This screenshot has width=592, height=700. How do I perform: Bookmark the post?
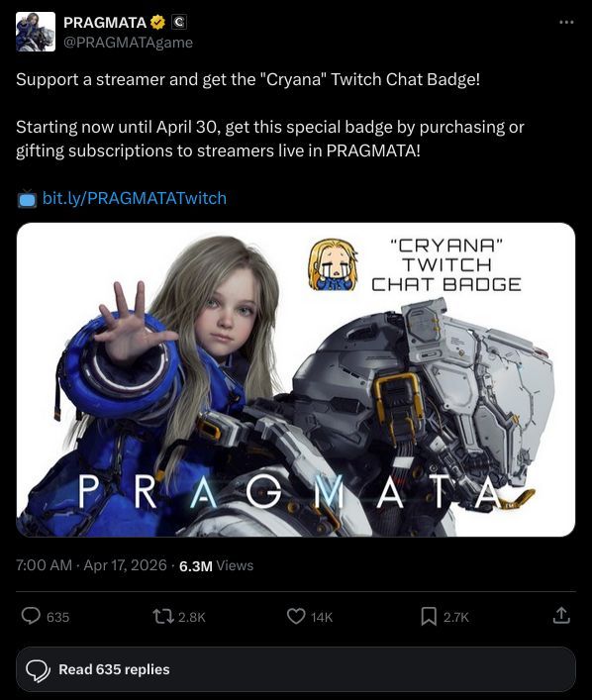point(429,617)
